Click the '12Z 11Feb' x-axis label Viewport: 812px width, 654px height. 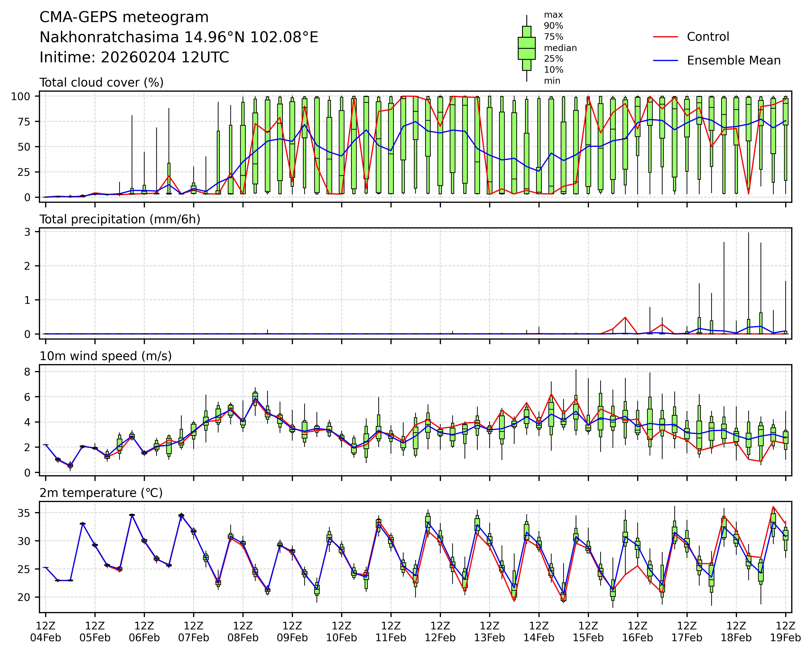[x=391, y=632]
